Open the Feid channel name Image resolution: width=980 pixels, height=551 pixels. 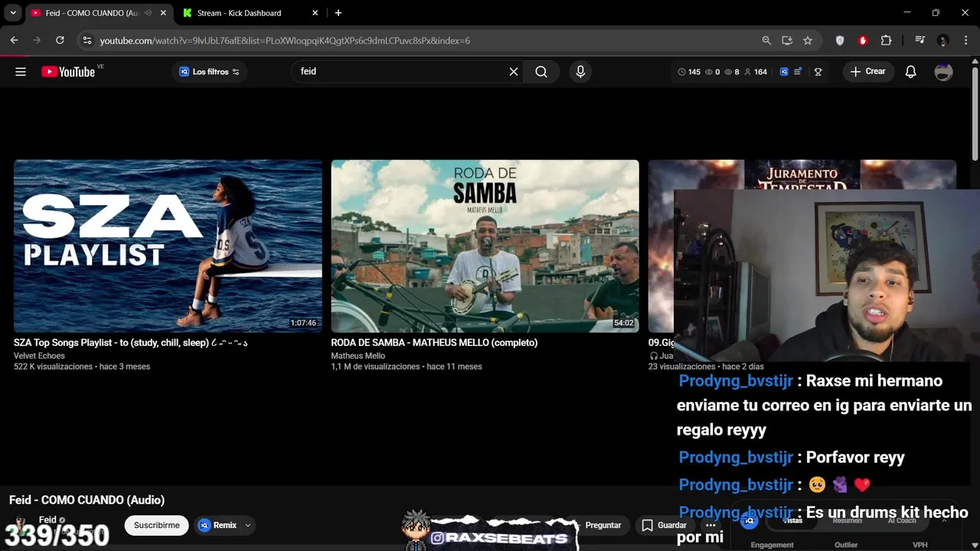coord(47,520)
